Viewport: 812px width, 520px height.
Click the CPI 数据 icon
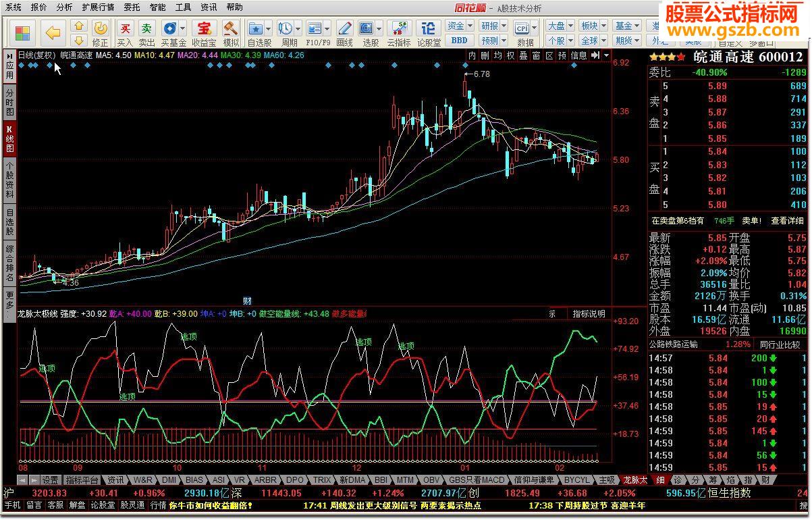(522, 28)
